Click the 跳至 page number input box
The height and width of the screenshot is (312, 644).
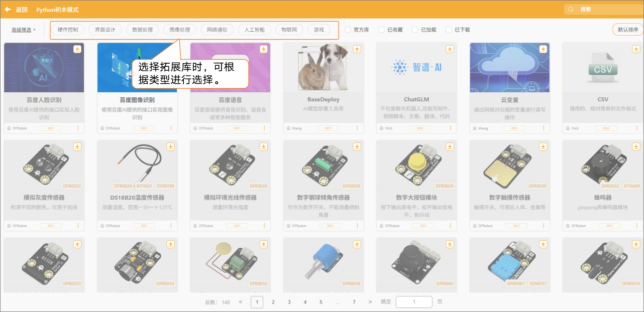[414, 302]
